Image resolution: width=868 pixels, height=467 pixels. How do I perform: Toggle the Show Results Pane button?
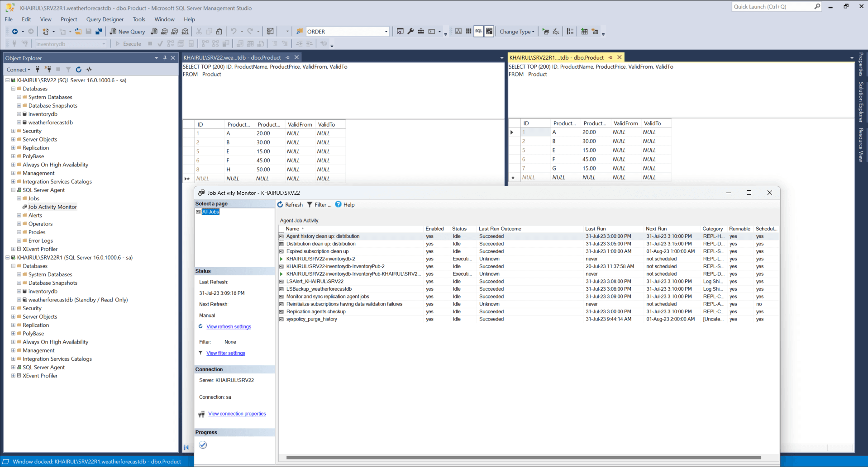489,32
